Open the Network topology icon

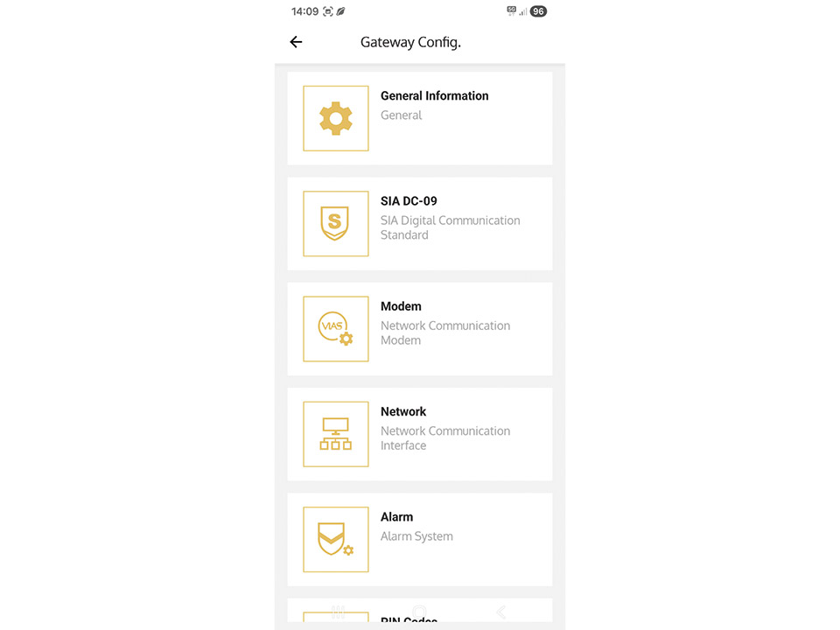336,434
